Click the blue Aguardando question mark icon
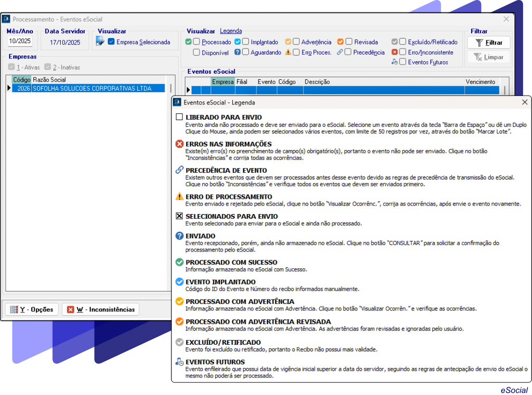 tap(238, 52)
